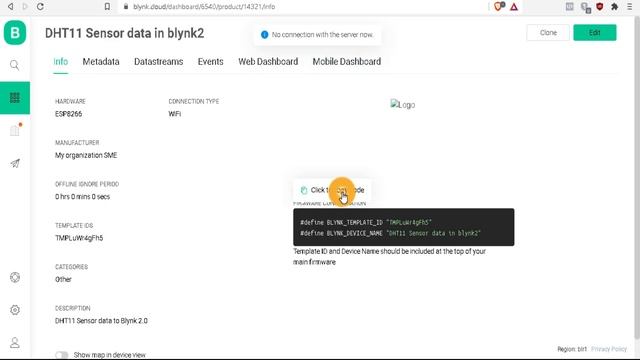Open the Datastreams tab

click(x=158, y=62)
